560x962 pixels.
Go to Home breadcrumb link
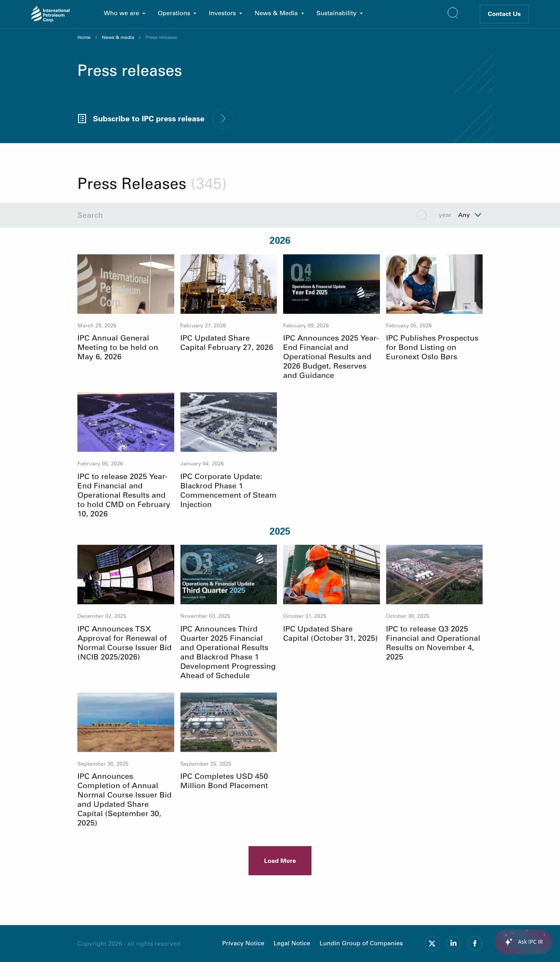point(84,37)
